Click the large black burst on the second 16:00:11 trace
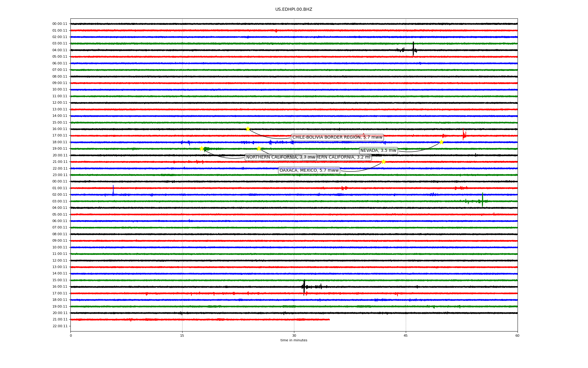Viewport: 588px width, 368px height. [x=304, y=286]
